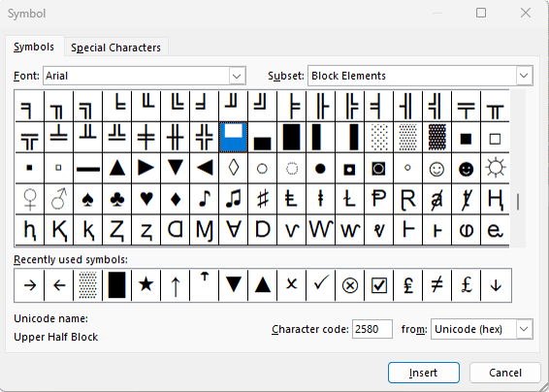Viewport: 549px width, 392px height.
Task: Select the female sign symbol
Action: (30, 199)
